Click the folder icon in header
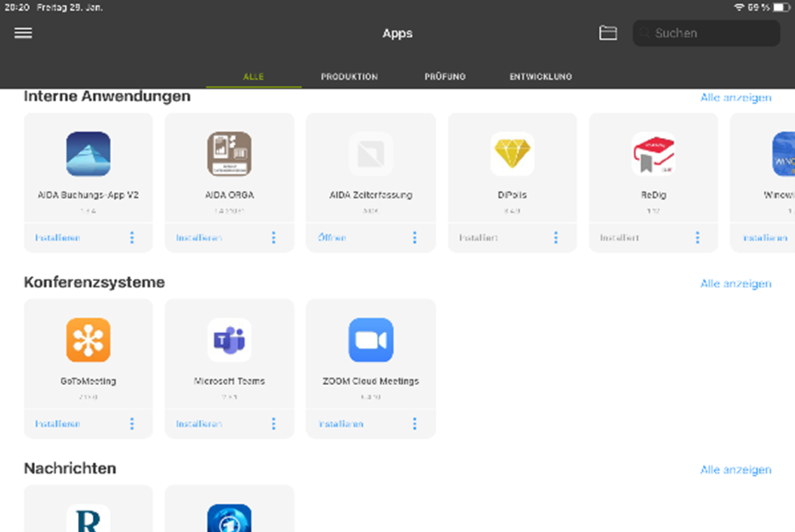795x532 pixels. click(608, 33)
